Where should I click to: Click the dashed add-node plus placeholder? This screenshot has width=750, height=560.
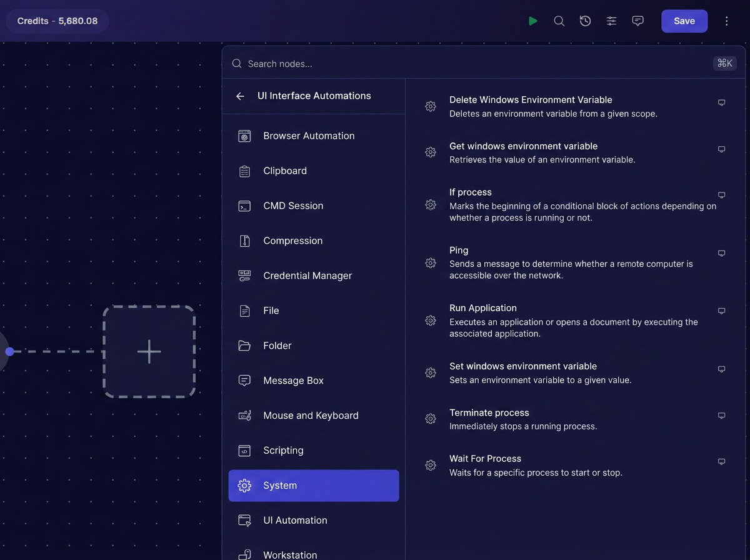click(x=149, y=351)
